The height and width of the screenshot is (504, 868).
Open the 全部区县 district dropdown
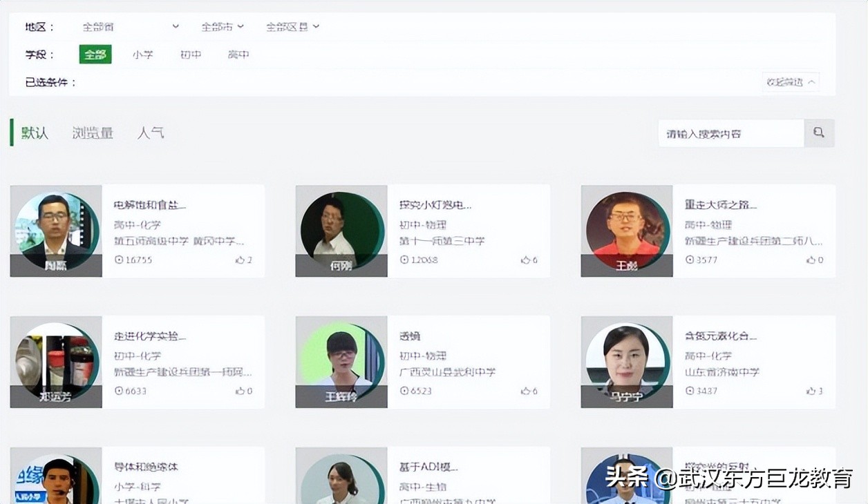click(289, 26)
